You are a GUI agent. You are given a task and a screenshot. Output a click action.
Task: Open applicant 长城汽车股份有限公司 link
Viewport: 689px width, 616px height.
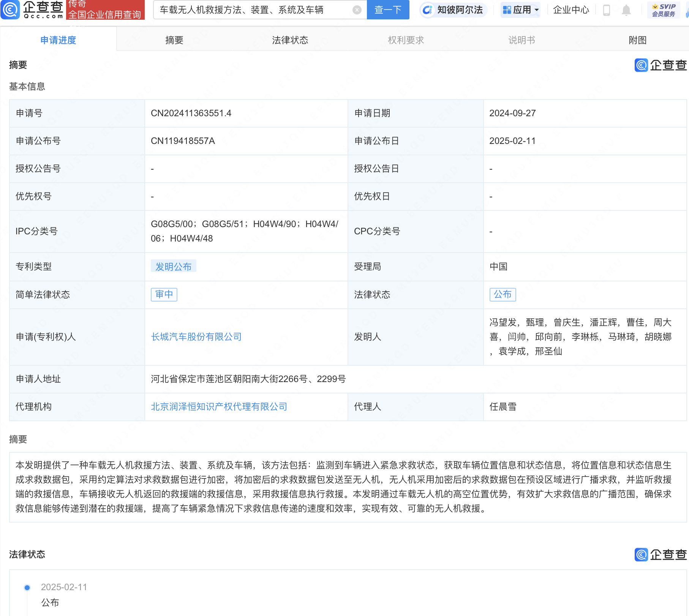click(196, 337)
